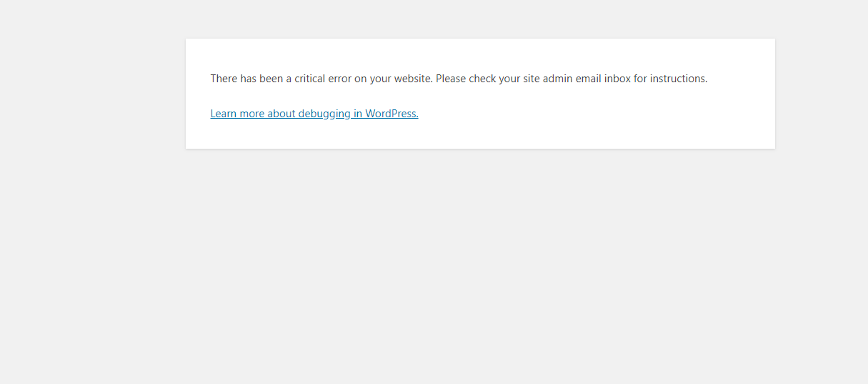Viewport: 868px width, 384px height.
Task: Open the Learn more about debugging link
Action: (314, 114)
